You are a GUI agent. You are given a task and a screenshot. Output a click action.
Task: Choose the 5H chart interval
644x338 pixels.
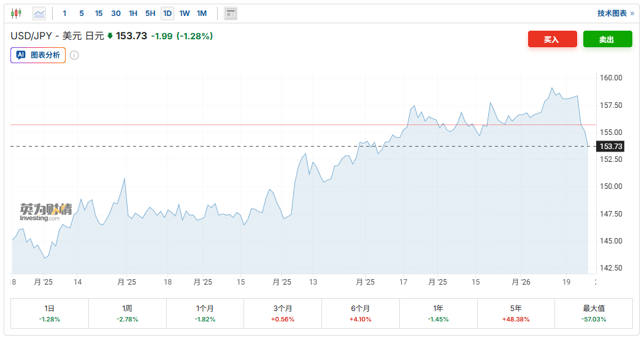point(150,13)
